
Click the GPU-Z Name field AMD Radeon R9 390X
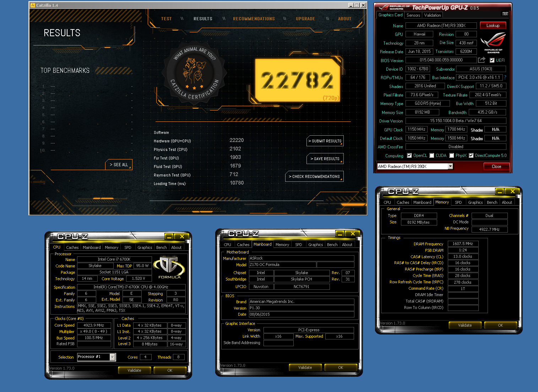point(441,26)
